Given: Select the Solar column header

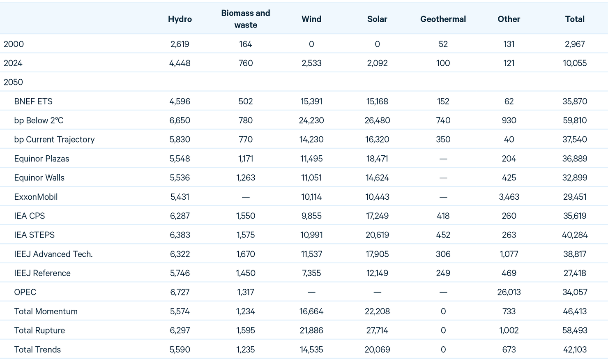Looking at the screenshot, I should [x=377, y=19].
